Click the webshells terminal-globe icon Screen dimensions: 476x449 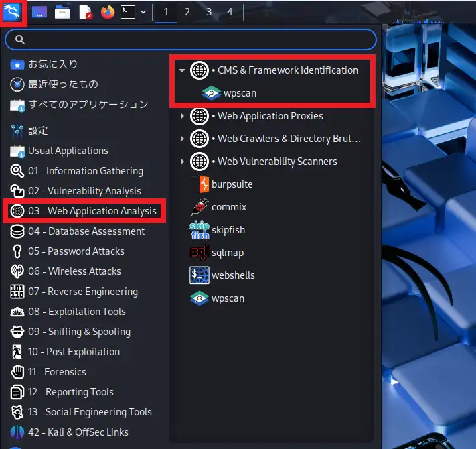(x=200, y=275)
